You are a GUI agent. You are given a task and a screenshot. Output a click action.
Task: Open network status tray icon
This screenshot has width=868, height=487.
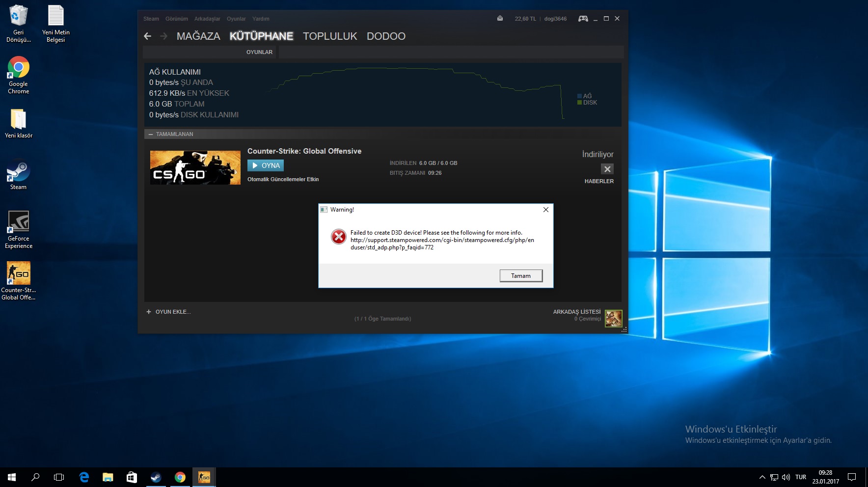(x=774, y=477)
